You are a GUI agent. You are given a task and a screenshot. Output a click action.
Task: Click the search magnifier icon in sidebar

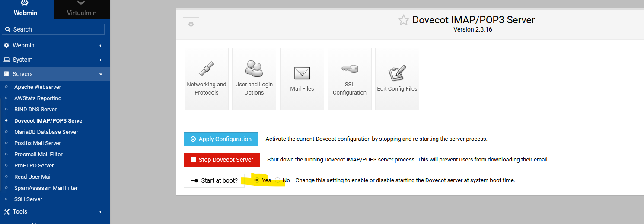click(8, 29)
